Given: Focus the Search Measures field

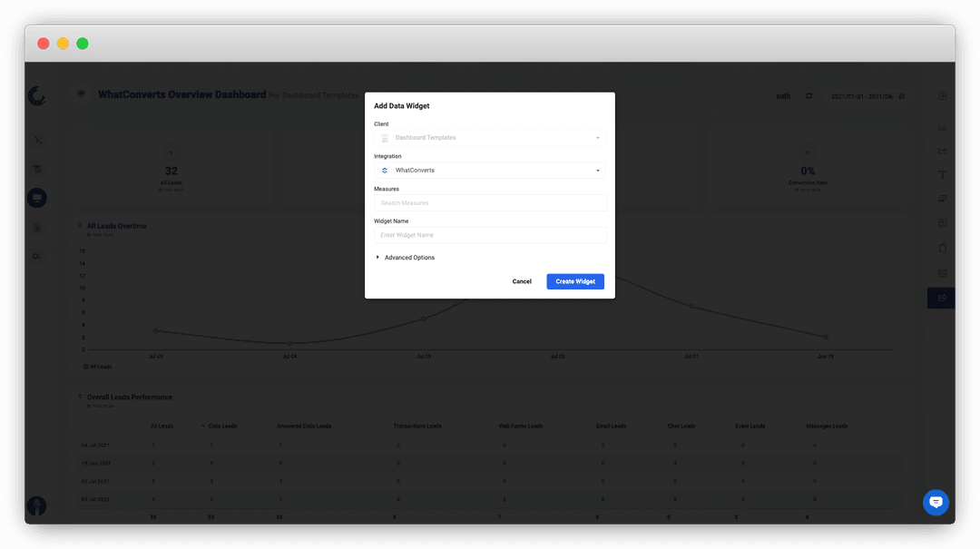Looking at the screenshot, I should pos(489,202).
